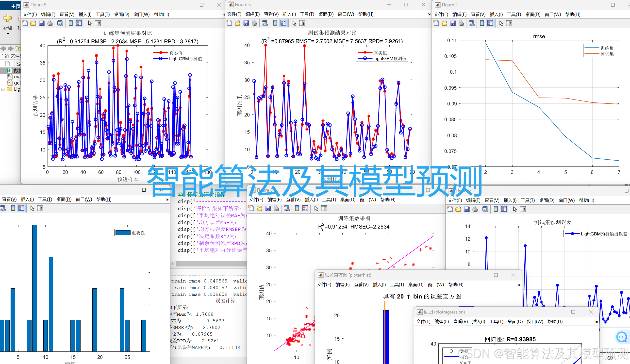The image size is (630, 364).
Task: Open the 新建 dropdown arrow
Action: tap(8, 34)
